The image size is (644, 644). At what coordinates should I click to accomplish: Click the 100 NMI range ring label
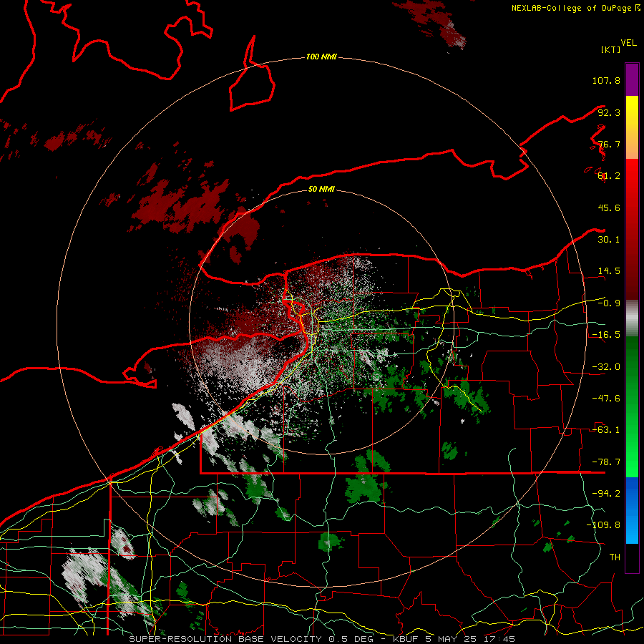(x=321, y=57)
